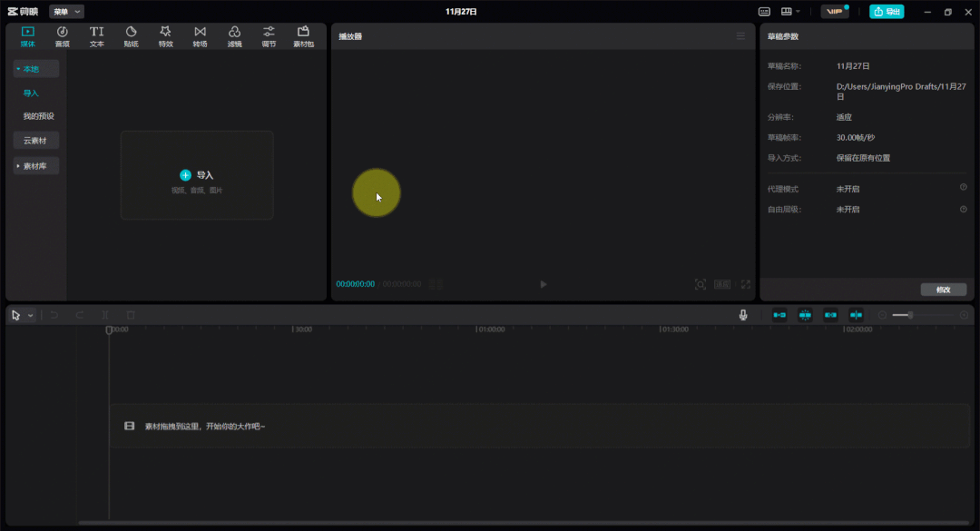Click the blue plus import icon
This screenshot has height=531, width=980.
coord(185,175)
